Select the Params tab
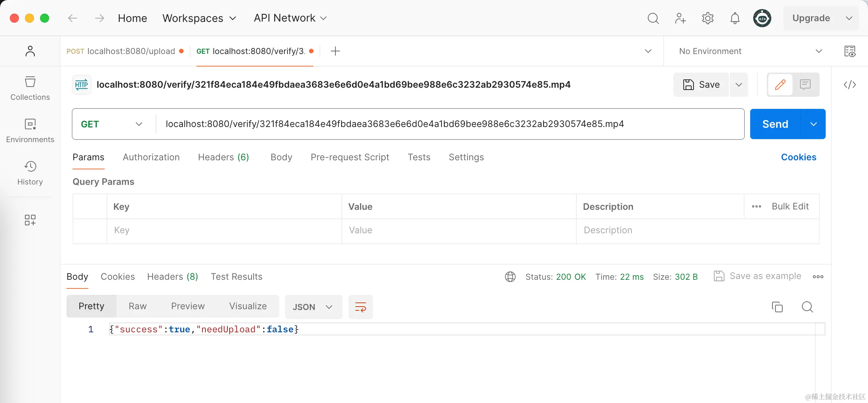Screen dimensions: 868x403 click(88, 157)
